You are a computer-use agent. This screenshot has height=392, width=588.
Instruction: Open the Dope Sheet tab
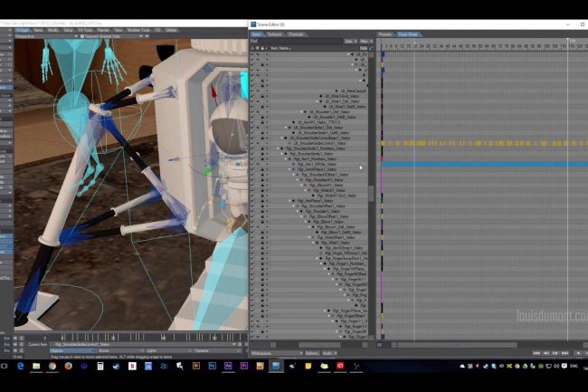tap(408, 34)
